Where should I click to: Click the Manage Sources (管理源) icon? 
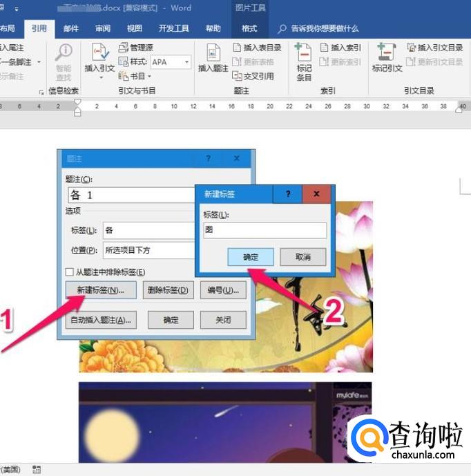135,48
